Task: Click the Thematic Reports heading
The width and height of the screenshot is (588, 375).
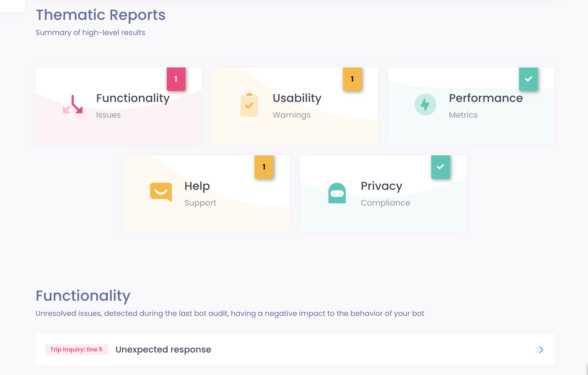Action: pos(101,15)
